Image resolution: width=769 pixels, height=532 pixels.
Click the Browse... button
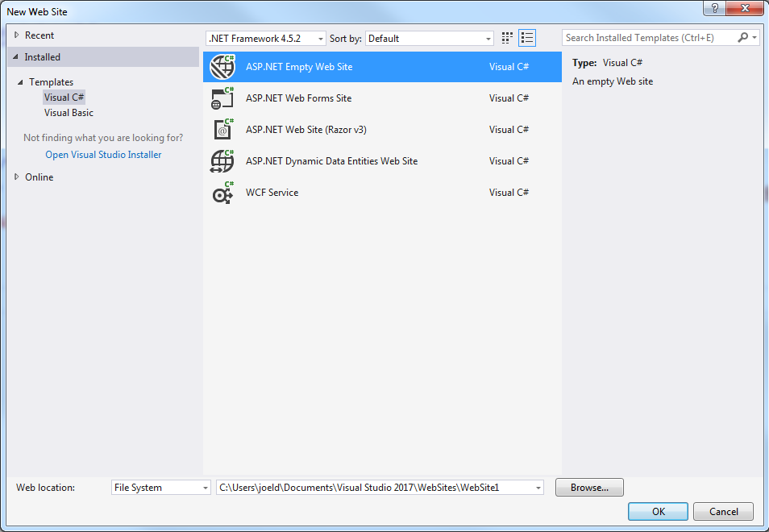click(589, 488)
